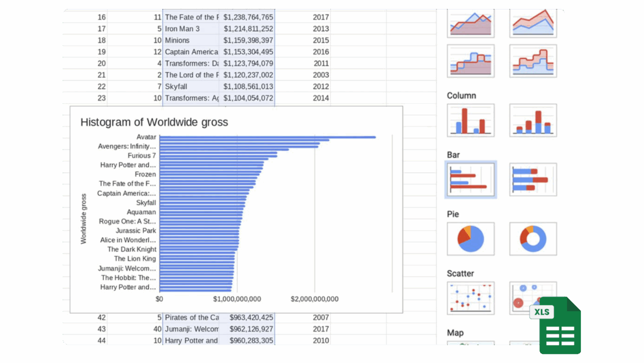The image size is (644, 363).
Task: Select the $1,108,561,013 gross cell
Action: pyautogui.click(x=247, y=86)
